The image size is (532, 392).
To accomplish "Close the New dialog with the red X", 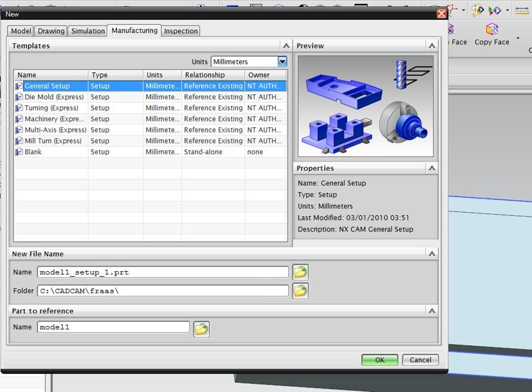I will point(442,14).
